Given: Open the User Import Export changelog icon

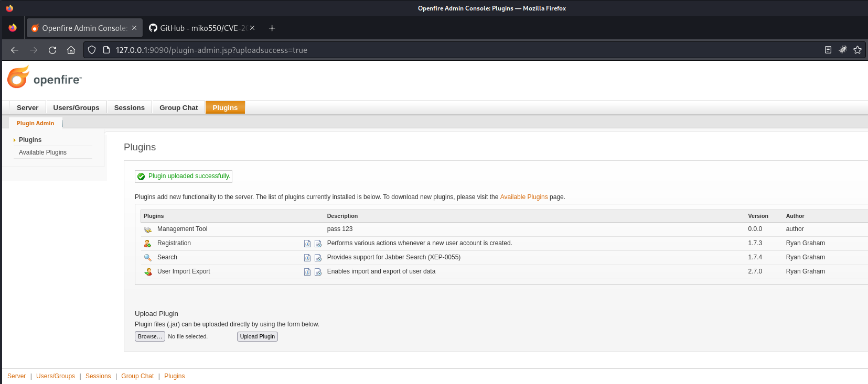Looking at the screenshot, I should point(318,272).
